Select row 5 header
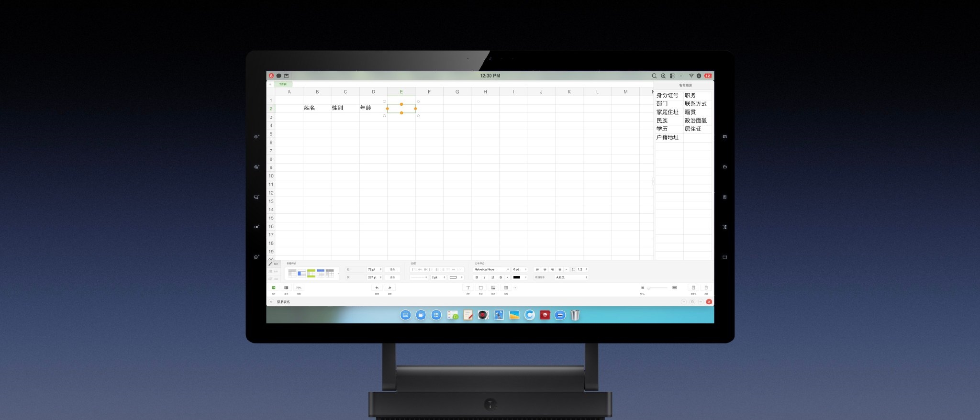This screenshot has height=420, width=980. pyautogui.click(x=271, y=134)
